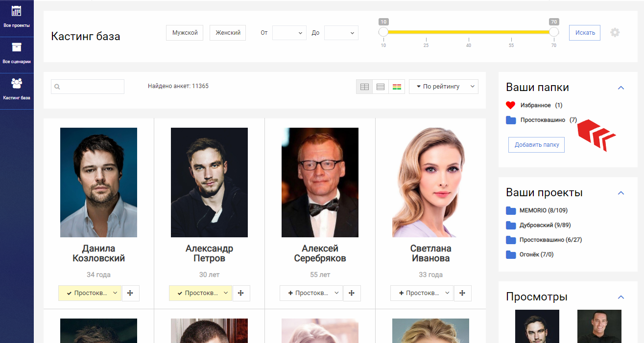Click Добавить папку button

(x=537, y=145)
